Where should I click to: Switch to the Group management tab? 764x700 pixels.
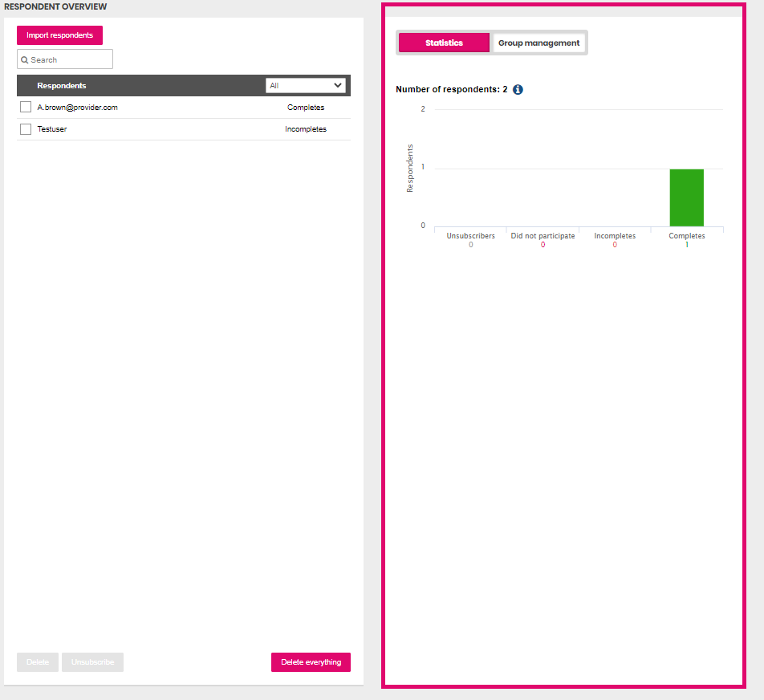pos(538,43)
